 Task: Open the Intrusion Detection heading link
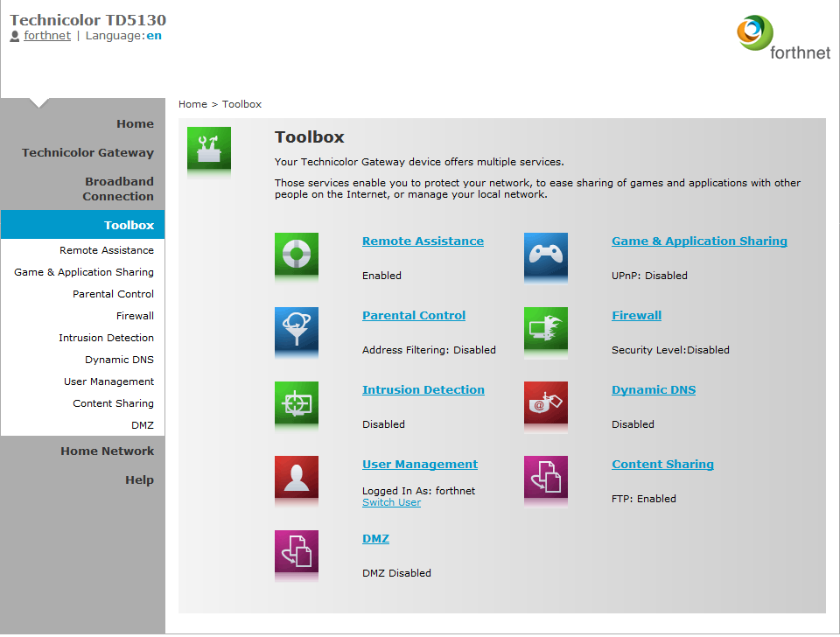(x=423, y=390)
